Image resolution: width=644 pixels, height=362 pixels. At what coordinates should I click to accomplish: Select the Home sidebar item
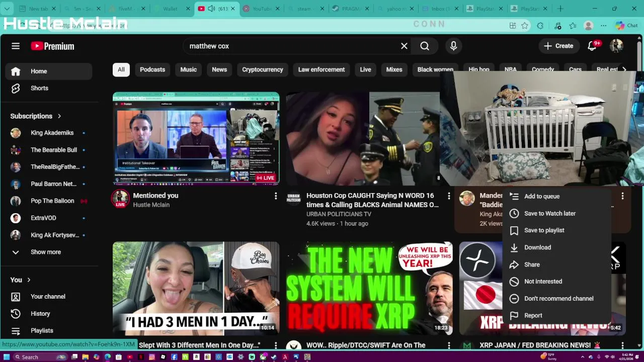point(49,71)
